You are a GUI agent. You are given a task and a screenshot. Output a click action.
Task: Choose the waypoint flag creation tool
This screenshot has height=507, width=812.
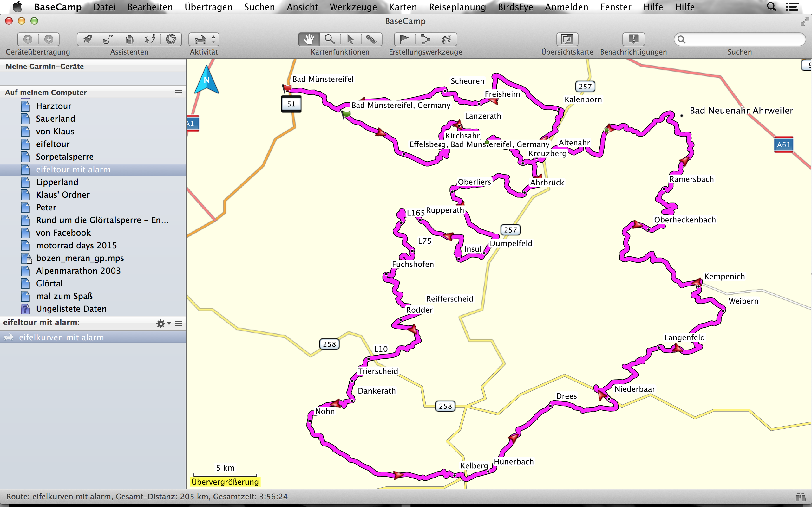pyautogui.click(x=404, y=40)
